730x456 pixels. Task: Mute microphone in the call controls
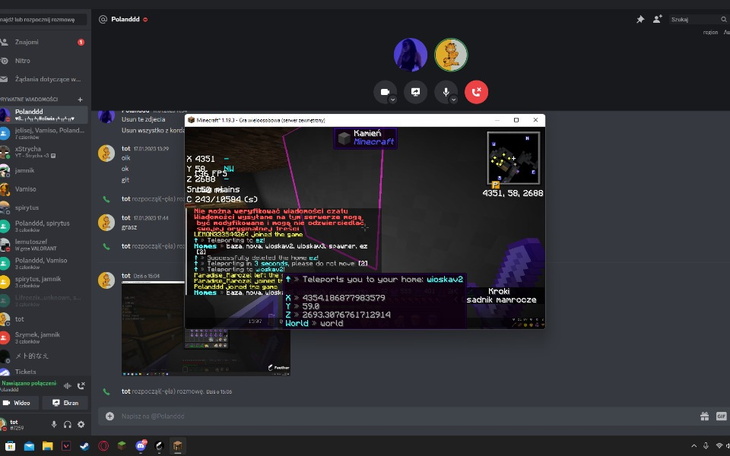pyautogui.click(x=446, y=92)
